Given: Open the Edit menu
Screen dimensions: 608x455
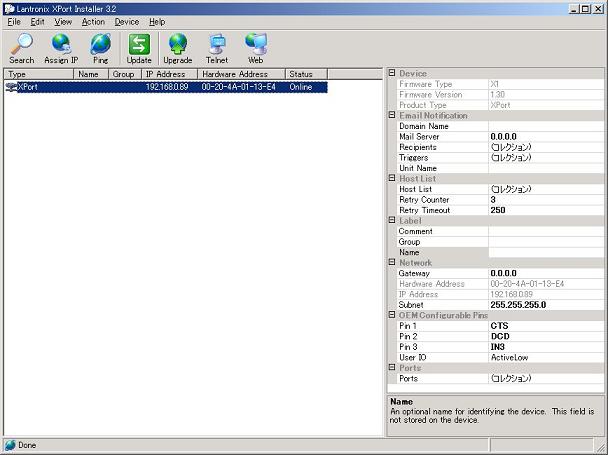Looking at the screenshot, I should pos(37,22).
